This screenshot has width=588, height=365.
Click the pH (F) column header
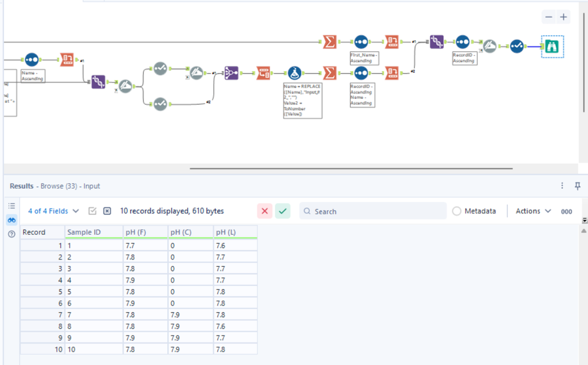pos(145,232)
